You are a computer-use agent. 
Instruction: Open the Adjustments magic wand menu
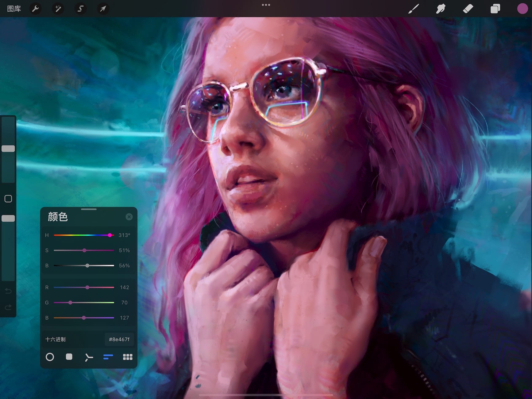pos(58,9)
